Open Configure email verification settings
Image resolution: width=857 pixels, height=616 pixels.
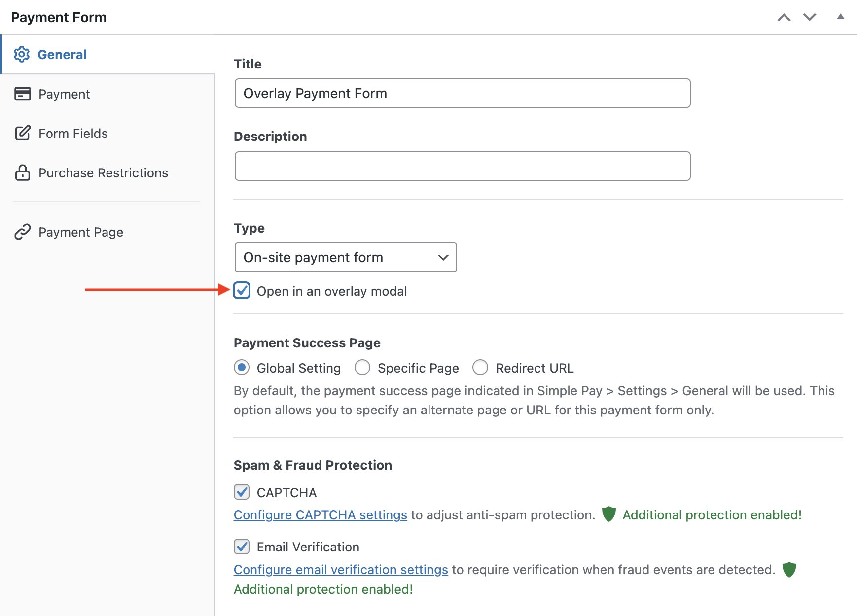341,570
